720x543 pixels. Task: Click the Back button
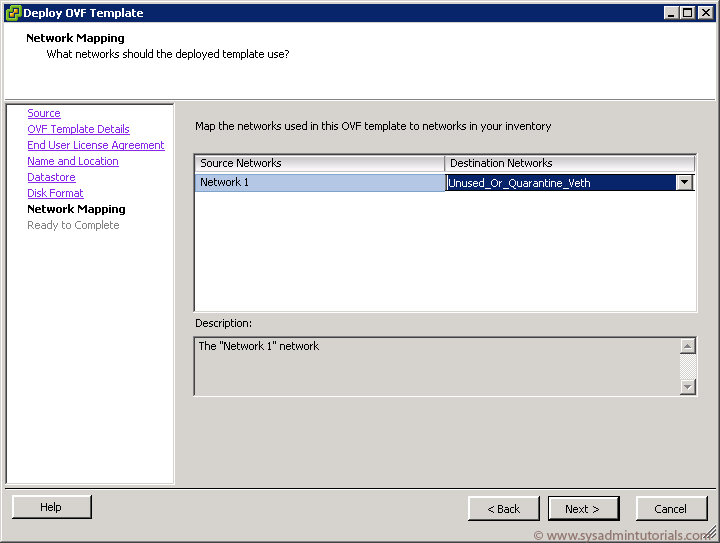504,509
